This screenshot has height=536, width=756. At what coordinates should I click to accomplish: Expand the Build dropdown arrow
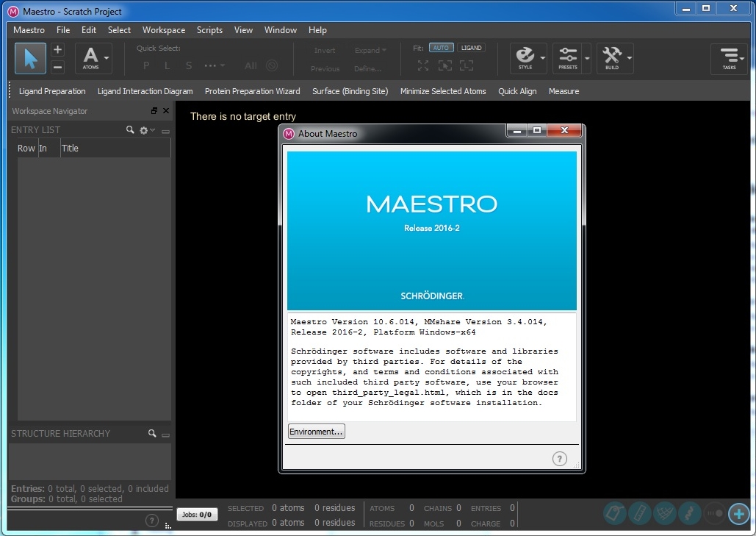click(629, 58)
